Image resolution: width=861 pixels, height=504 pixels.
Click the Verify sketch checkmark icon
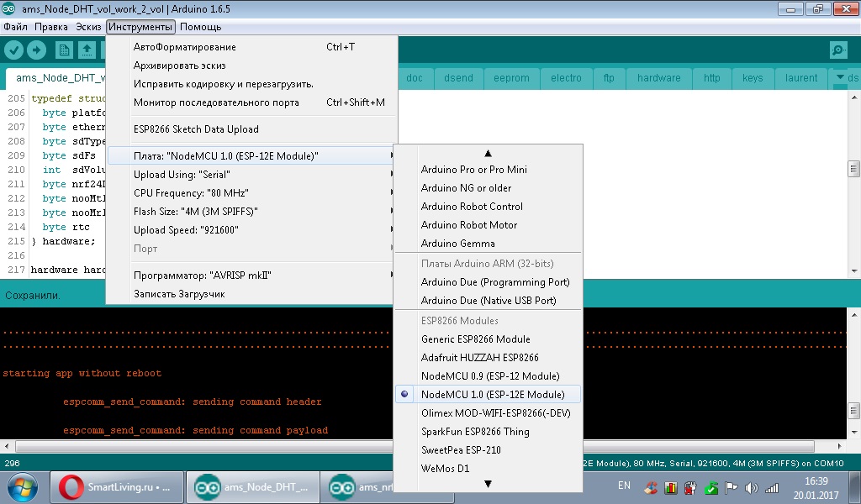[13, 50]
